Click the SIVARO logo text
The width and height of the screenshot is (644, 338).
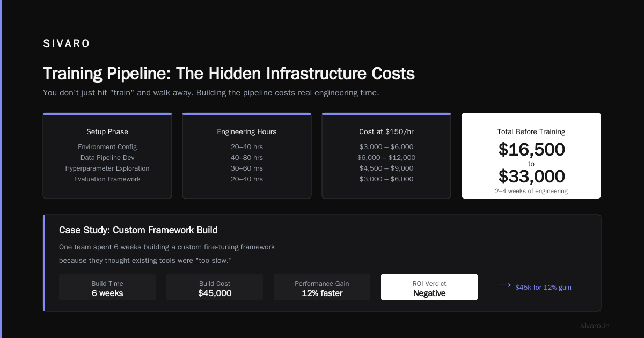[x=67, y=44]
